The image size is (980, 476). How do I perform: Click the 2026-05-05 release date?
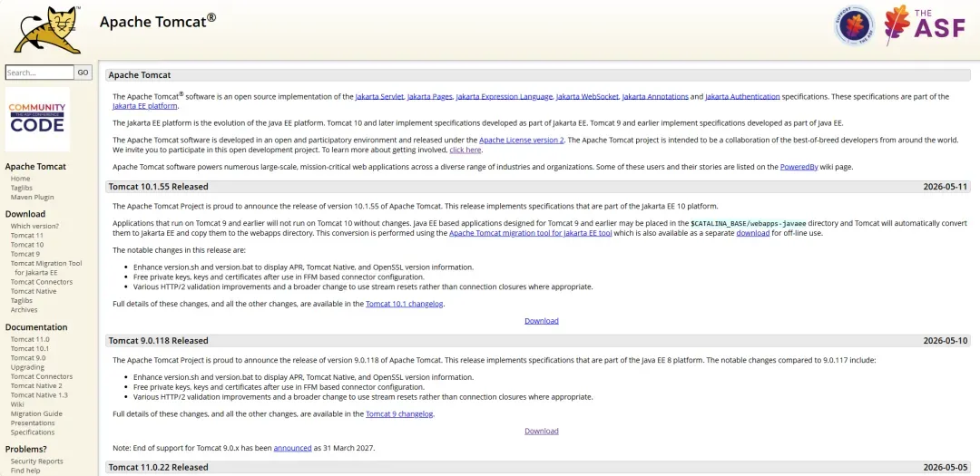945,467
